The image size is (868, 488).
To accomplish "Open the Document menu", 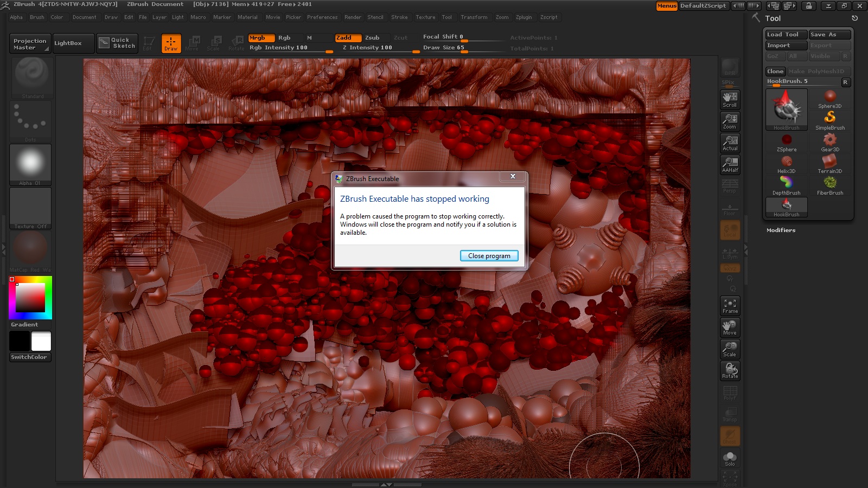I will (x=85, y=17).
